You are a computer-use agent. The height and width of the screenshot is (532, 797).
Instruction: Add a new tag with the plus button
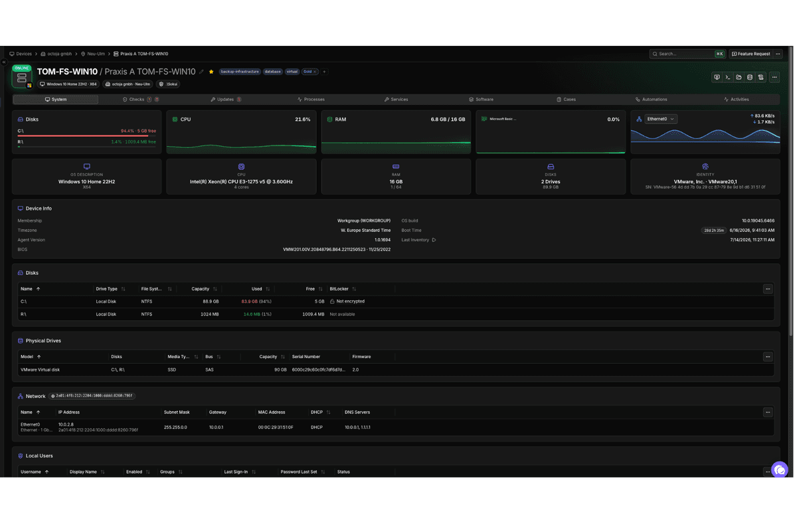coord(324,72)
